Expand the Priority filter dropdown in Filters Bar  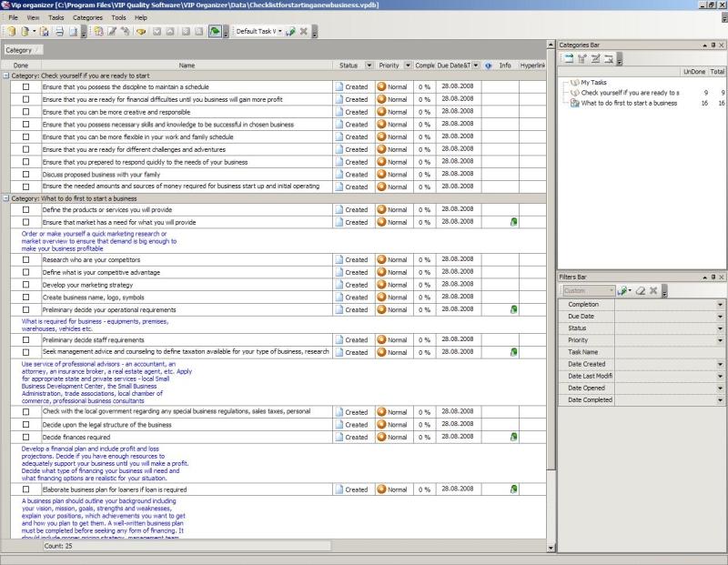(720, 340)
